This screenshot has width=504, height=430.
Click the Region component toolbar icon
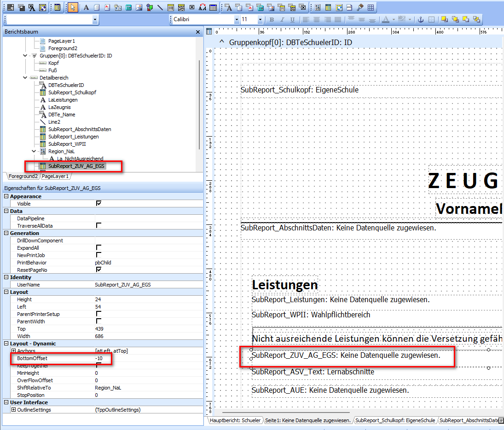pyautogui.click(x=318, y=7)
